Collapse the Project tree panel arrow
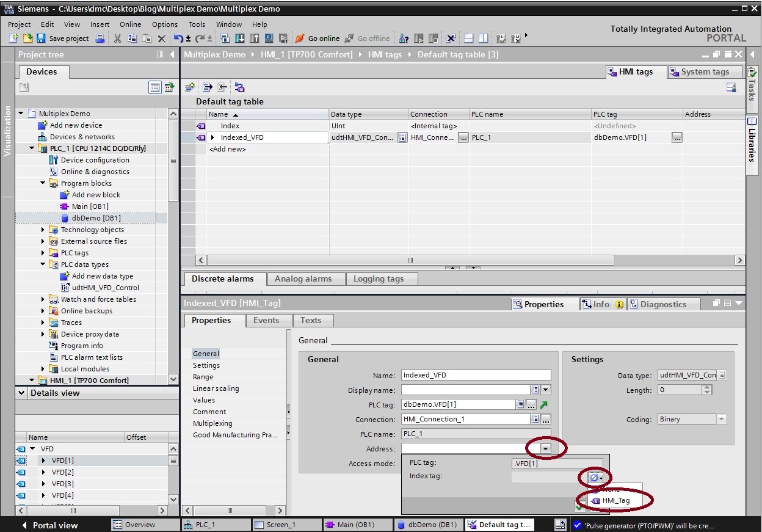The image size is (762, 532). 173,54
